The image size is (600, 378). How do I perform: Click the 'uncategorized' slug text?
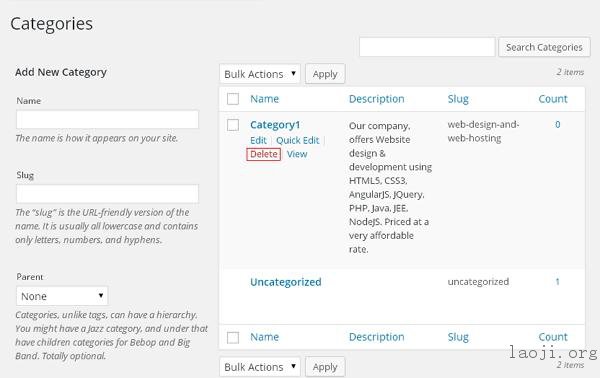(x=478, y=282)
